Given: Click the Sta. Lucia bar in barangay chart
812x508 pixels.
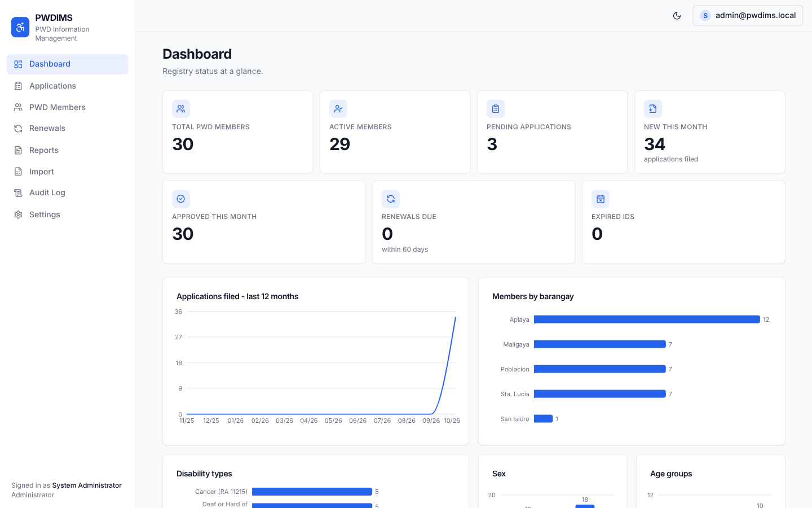Looking at the screenshot, I should pyautogui.click(x=600, y=394).
